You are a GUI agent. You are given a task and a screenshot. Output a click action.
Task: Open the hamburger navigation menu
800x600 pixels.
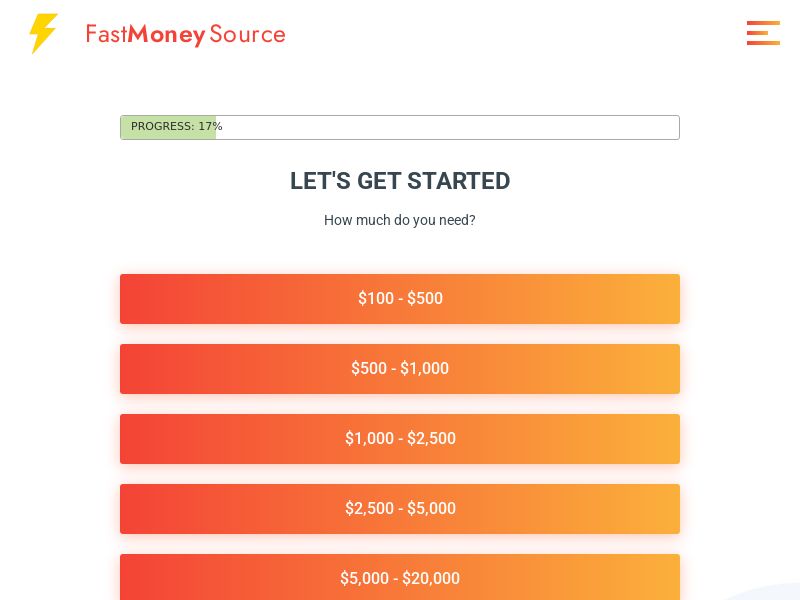[763, 33]
